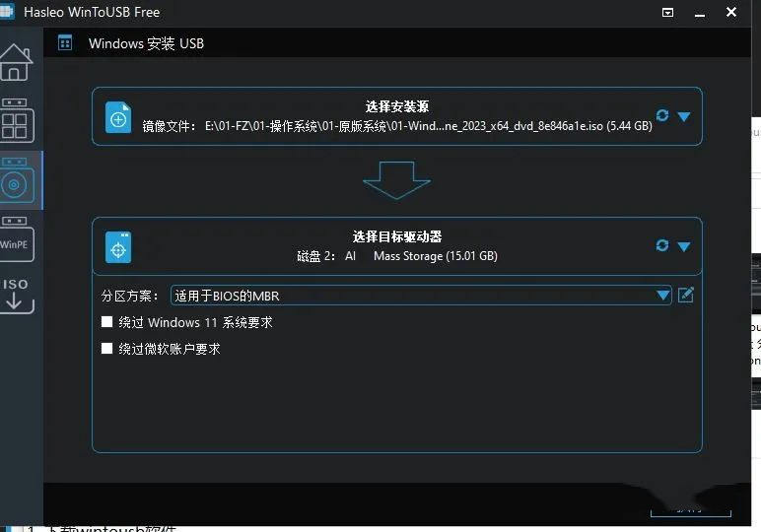Image resolution: width=761 pixels, height=532 pixels.
Task: Open the 分区方案 combo box
Action: pyautogui.click(x=421, y=296)
